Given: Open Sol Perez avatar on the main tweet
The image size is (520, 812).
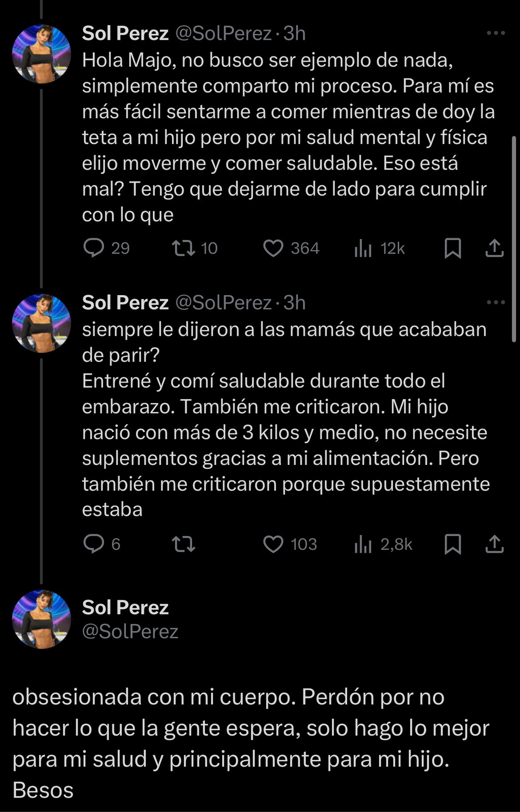Looking at the screenshot, I should 41,619.
